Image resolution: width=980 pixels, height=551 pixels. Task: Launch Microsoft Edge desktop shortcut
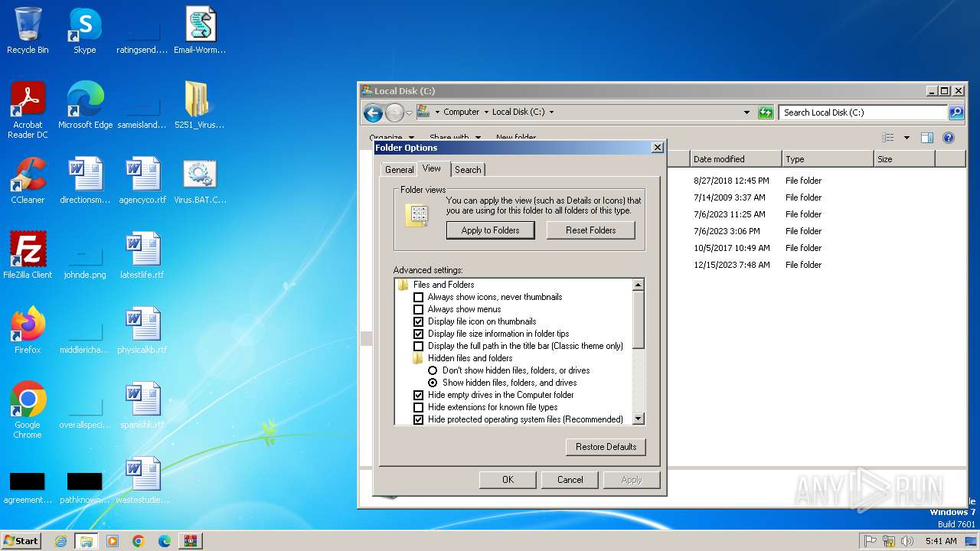(x=85, y=106)
